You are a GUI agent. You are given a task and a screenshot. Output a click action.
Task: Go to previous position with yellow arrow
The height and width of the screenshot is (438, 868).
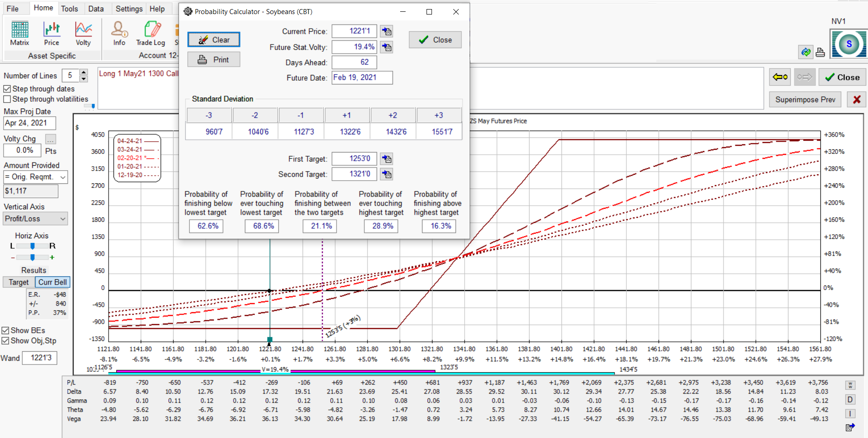(x=780, y=77)
